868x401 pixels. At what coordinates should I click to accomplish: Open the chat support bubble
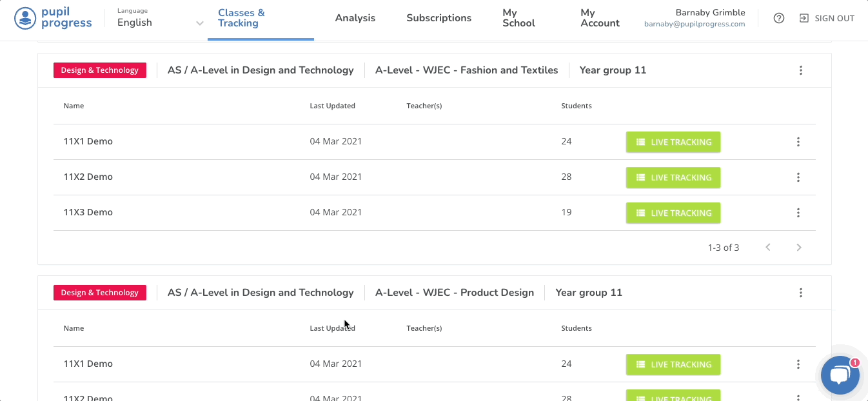(x=840, y=375)
